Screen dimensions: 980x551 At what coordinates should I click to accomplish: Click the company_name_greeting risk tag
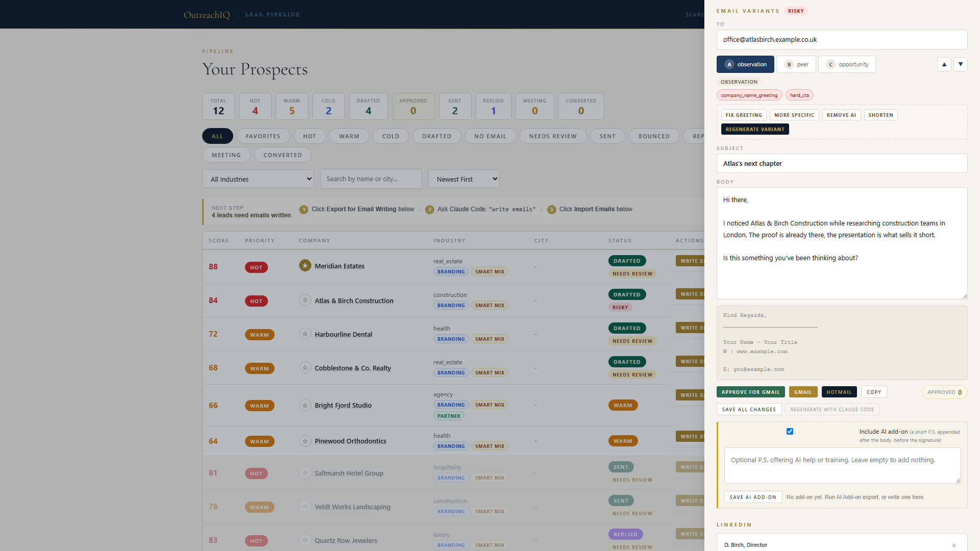749,95
